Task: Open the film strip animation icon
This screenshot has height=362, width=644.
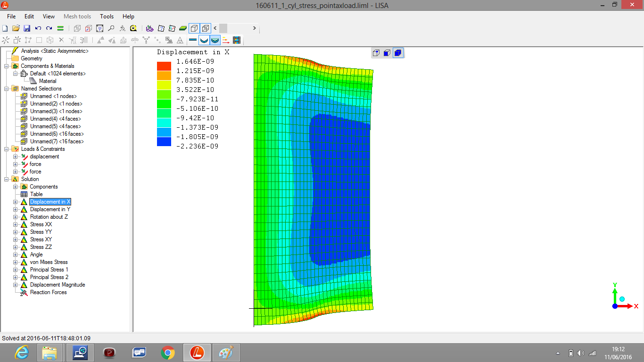Action: (x=237, y=40)
